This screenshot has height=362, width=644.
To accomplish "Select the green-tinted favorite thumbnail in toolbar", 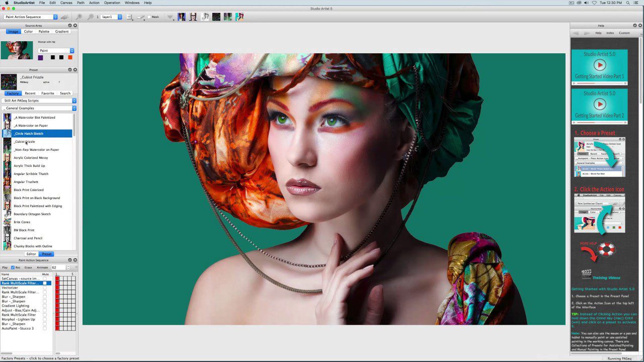I will coord(228,17).
